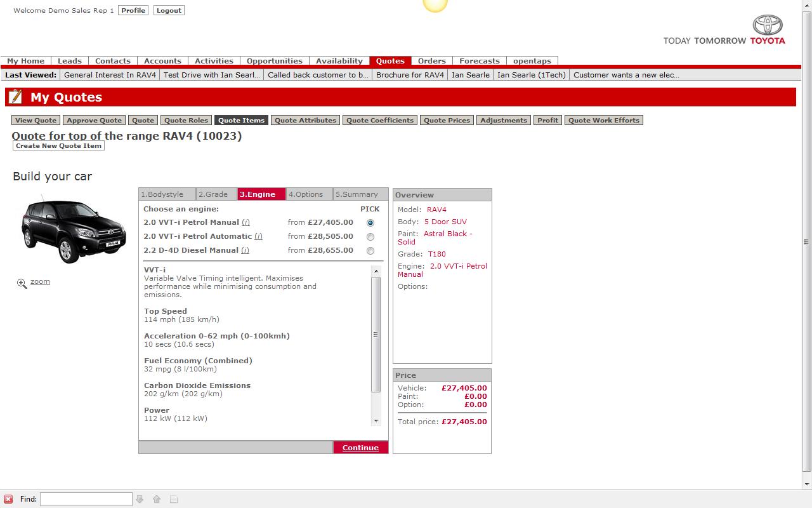Open last viewed Test Drive with Ian Searl...
The width and height of the screenshot is (812, 508).
coord(212,74)
